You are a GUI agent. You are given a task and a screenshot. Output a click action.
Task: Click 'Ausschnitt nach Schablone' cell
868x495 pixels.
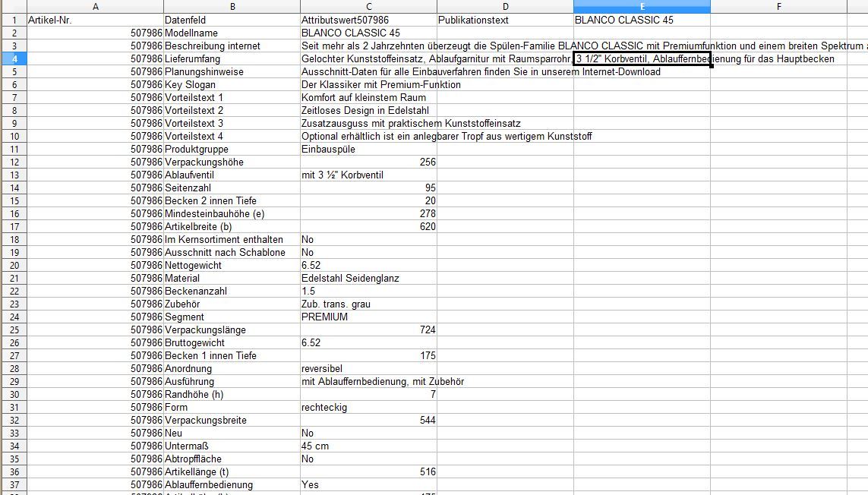click(x=232, y=253)
